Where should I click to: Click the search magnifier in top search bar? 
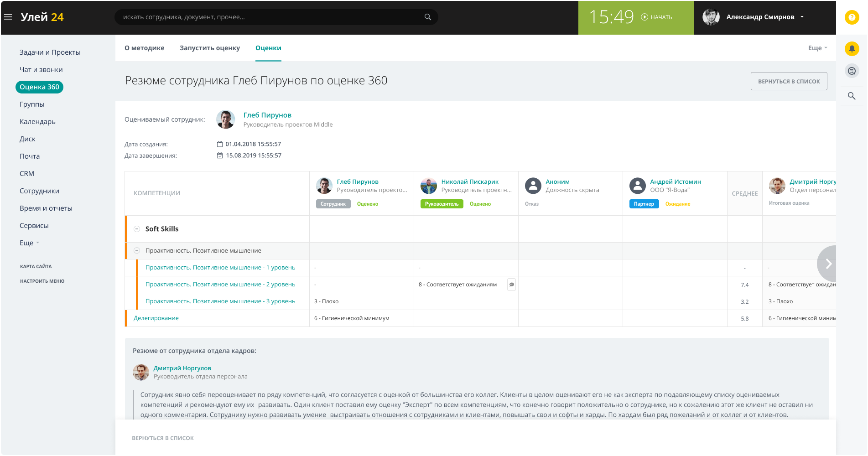point(428,17)
